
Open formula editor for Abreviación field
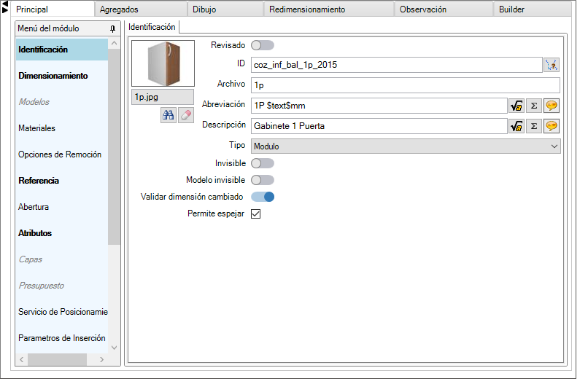coord(516,106)
